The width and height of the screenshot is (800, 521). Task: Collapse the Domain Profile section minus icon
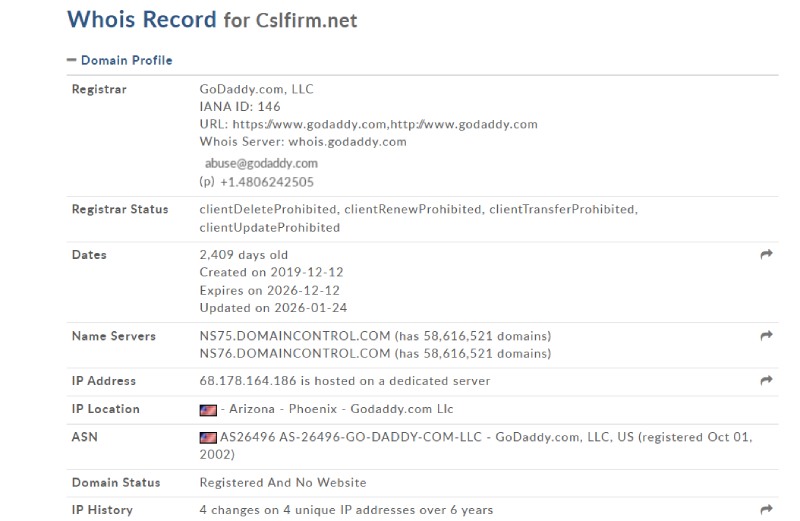[71, 60]
